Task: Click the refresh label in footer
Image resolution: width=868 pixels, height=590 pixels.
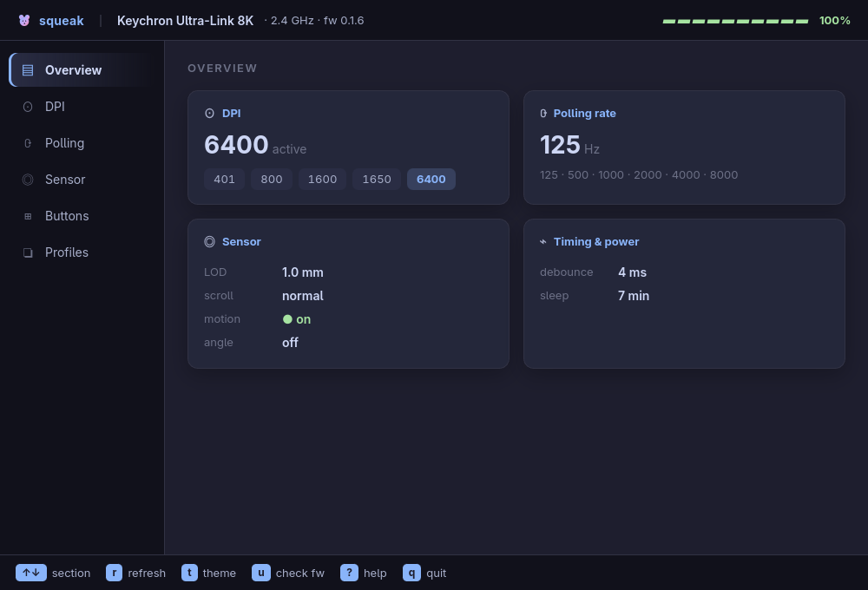Action: tap(147, 574)
